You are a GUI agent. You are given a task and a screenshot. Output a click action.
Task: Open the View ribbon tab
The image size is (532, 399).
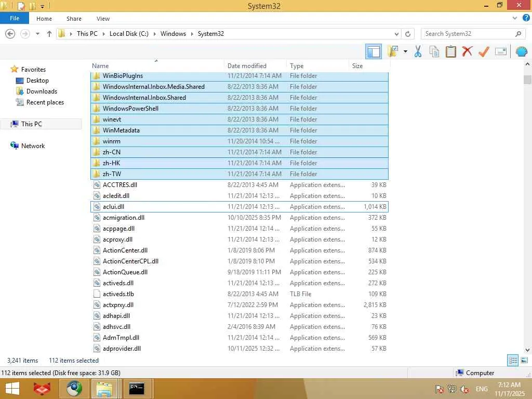tap(103, 19)
